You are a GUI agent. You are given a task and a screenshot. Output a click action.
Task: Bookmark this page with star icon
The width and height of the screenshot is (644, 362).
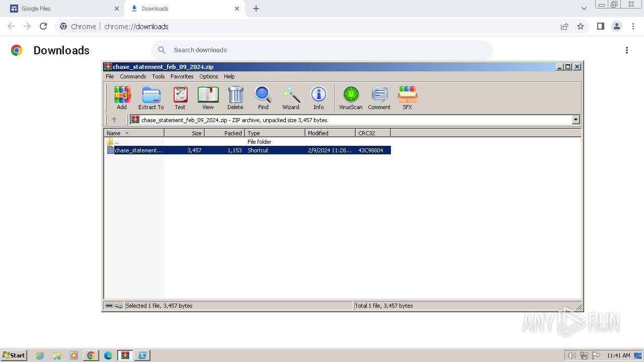coord(581,27)
